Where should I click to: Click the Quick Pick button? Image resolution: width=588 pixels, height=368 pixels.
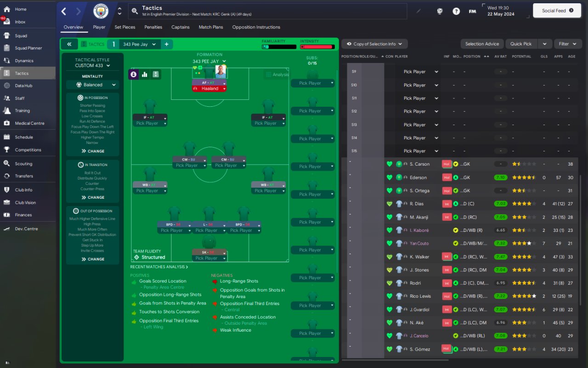[521, 44]
